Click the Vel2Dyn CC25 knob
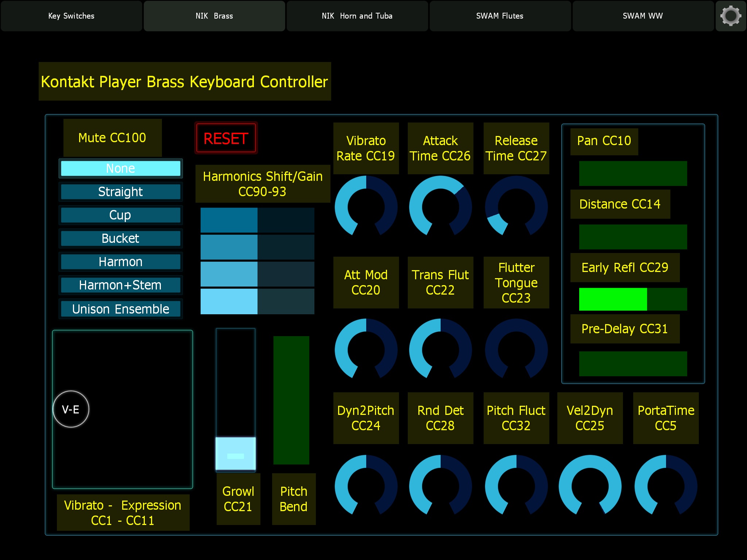The width and height of the screenshot is (747, 560). [590, 486]
